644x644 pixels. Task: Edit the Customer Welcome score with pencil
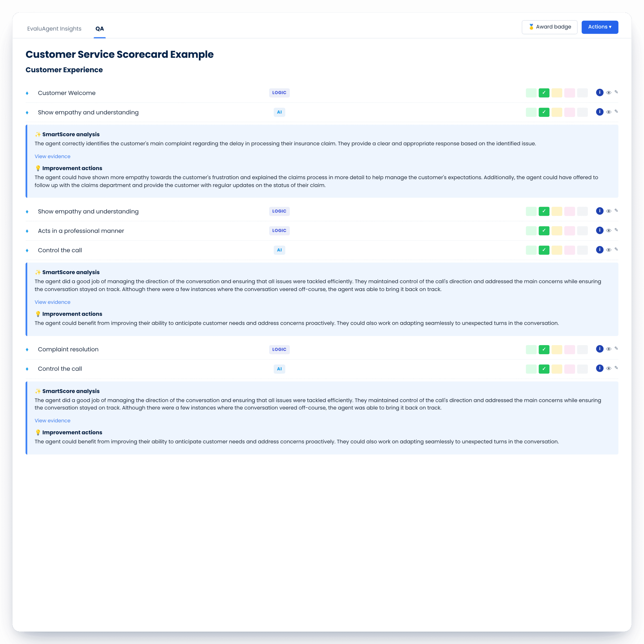tap(616, 92)
